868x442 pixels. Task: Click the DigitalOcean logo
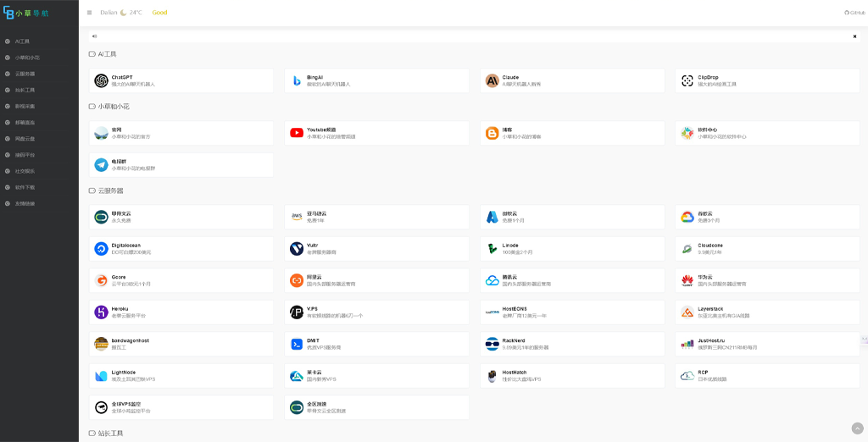(x=101, y=249)
